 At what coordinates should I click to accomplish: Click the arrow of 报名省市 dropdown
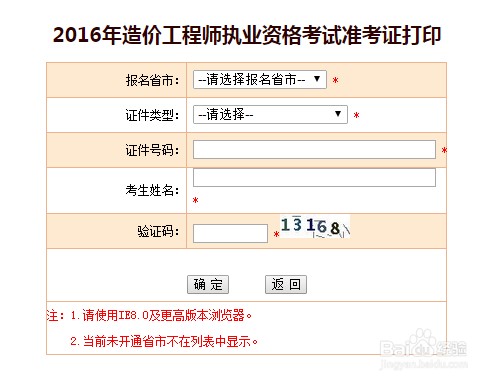pos(317,79)
